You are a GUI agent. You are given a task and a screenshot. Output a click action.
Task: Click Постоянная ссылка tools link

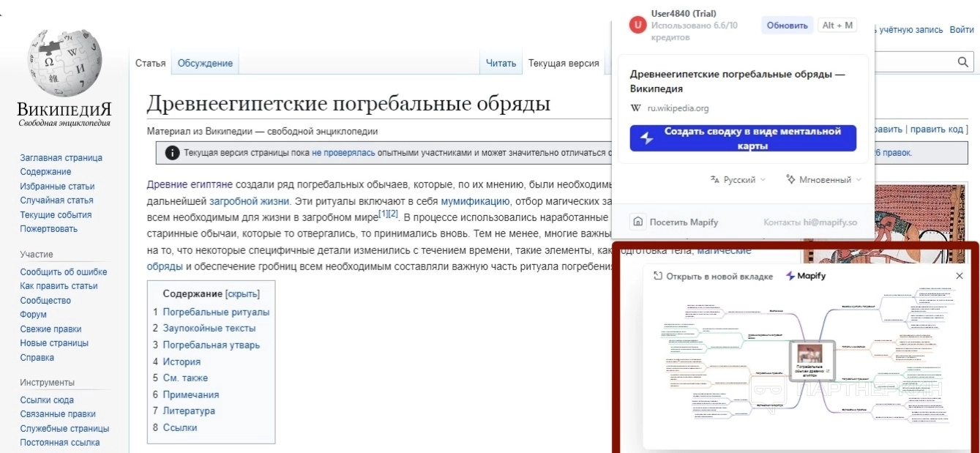60,443
